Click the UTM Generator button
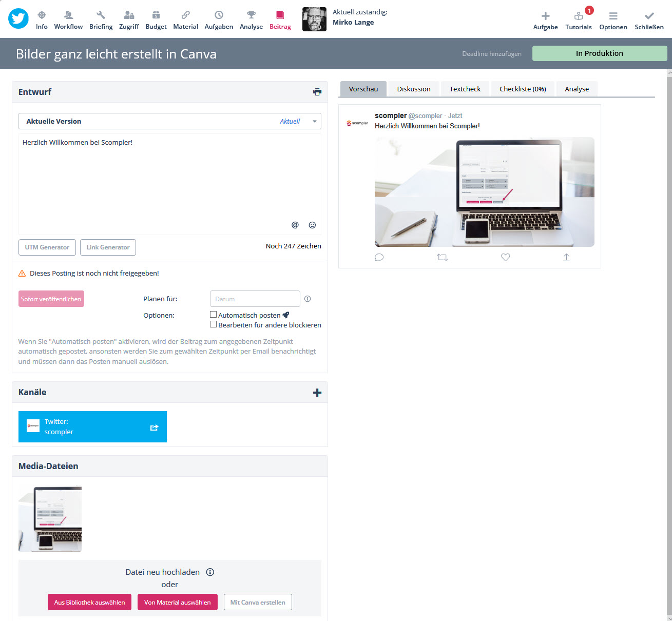This screenshot has width=672, height=621. [47, 247]
